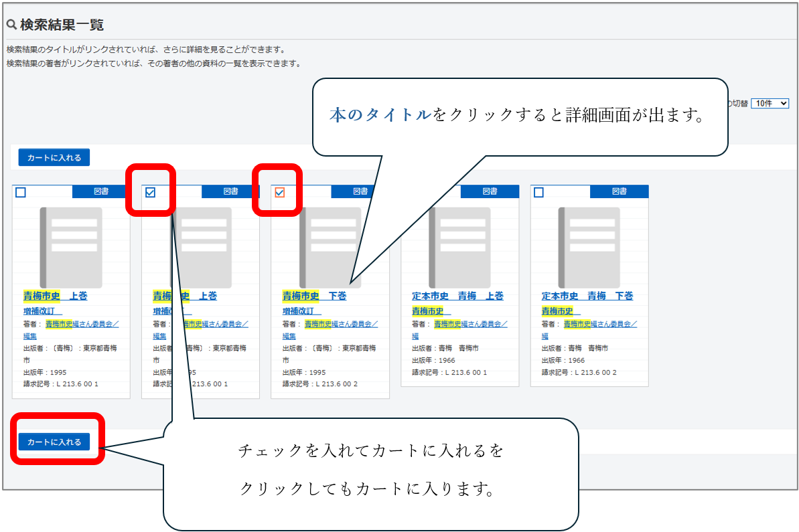Image resolution: width=799 pixels, height=532 pixels.
Task: Follow the author link on 定本市史 青梅 下巻 card
Action: [599, 324]
